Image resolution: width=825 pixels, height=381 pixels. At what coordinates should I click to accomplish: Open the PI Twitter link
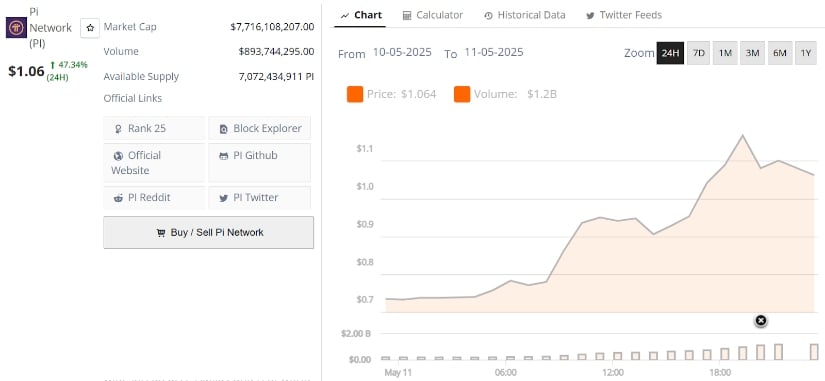259,198
